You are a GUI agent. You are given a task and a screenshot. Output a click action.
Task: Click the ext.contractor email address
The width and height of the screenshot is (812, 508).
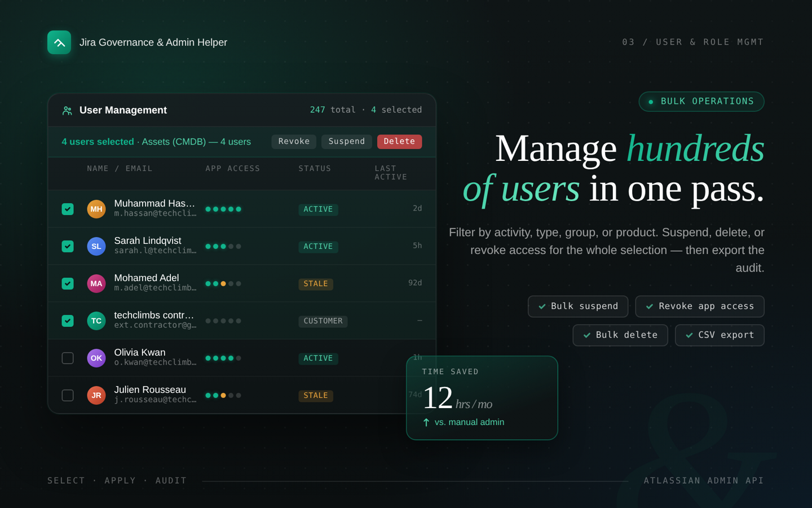coord(155,325)
